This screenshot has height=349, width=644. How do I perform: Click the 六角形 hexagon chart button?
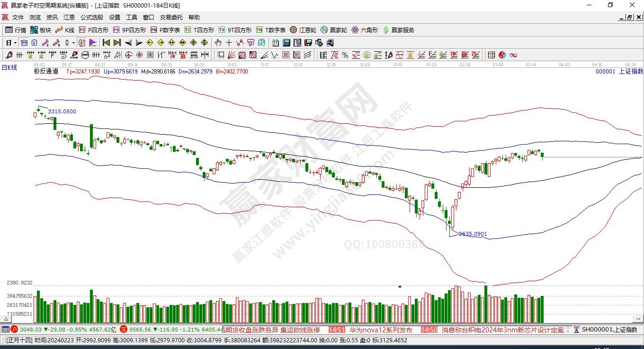tap(365, 30)
